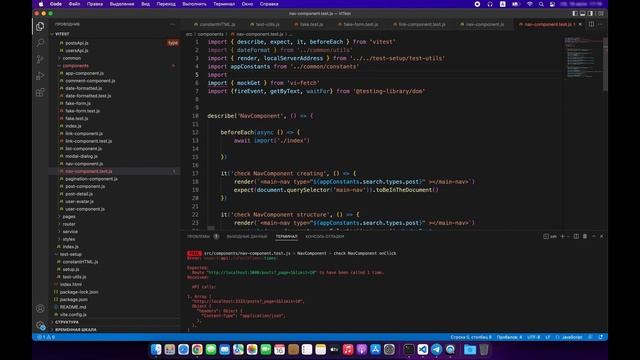
Task: Open Telegram from the Dock
Action: coord(436,349)
